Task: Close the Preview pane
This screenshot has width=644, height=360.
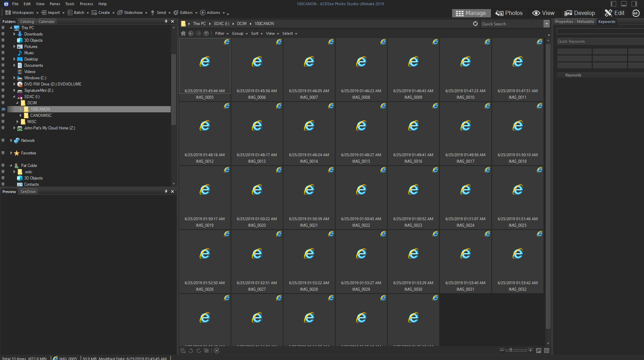Action: point(172,191)
